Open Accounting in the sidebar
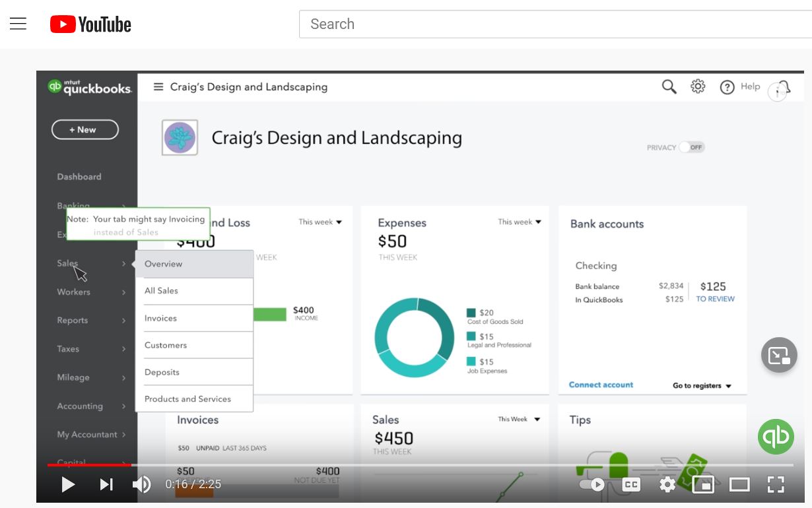 80,406
